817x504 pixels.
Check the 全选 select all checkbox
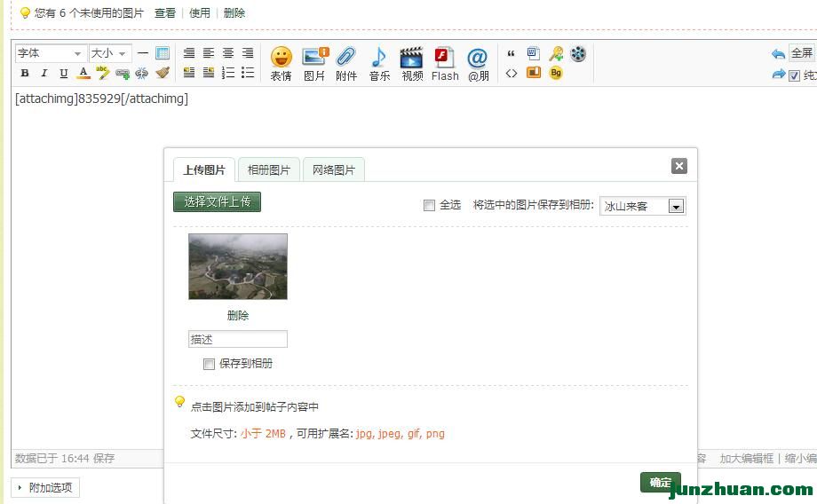[430, 205]
